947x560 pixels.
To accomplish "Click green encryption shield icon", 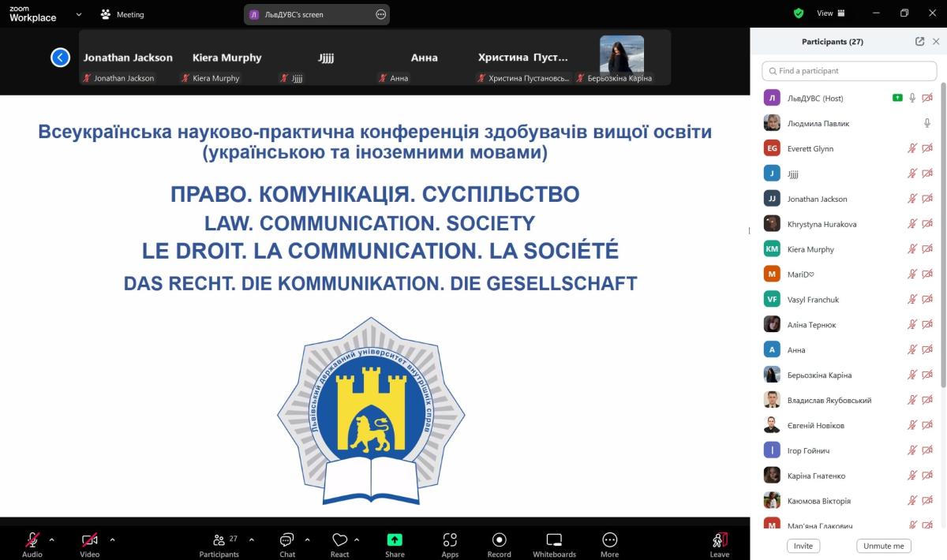I will [x=799, y=13].
